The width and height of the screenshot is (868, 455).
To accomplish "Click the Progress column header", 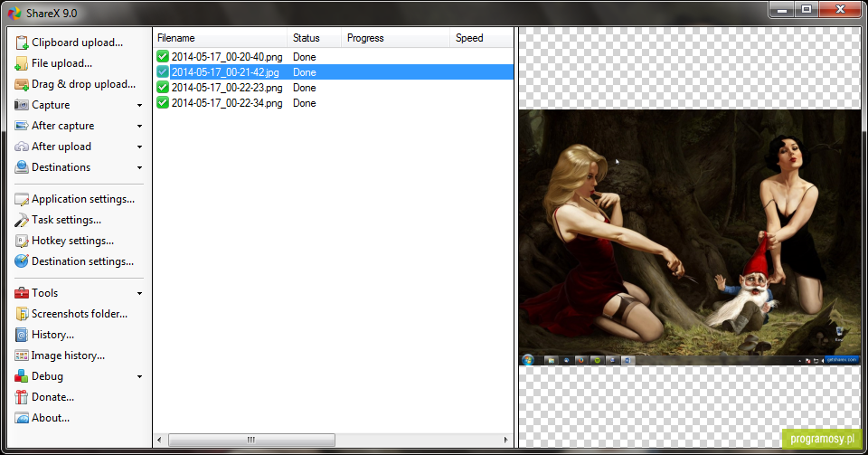I will pos(395,38).
